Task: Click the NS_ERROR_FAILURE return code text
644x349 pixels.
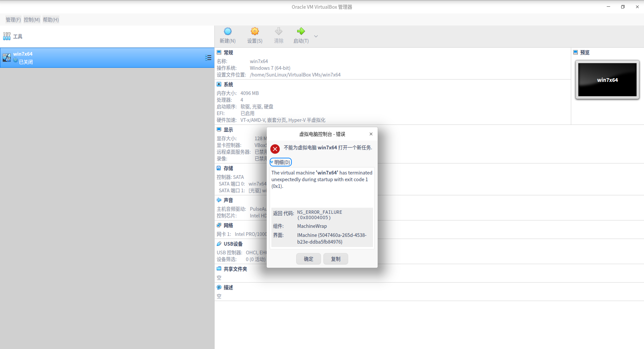Action: pyautogui.click(x=320, y=215)
